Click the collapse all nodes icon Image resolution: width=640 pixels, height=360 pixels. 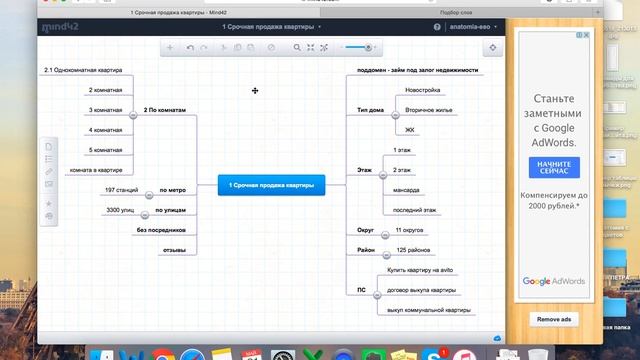[x=311, y=48]
